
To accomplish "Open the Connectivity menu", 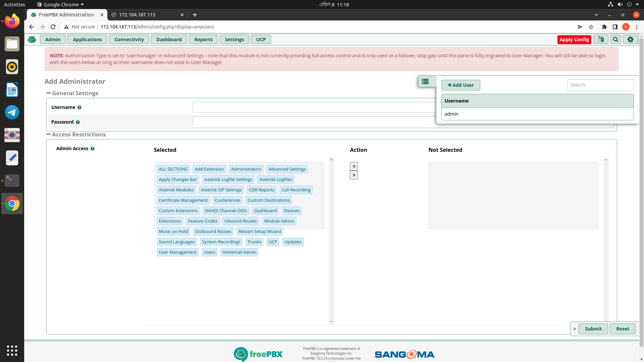I will [129, 40].
